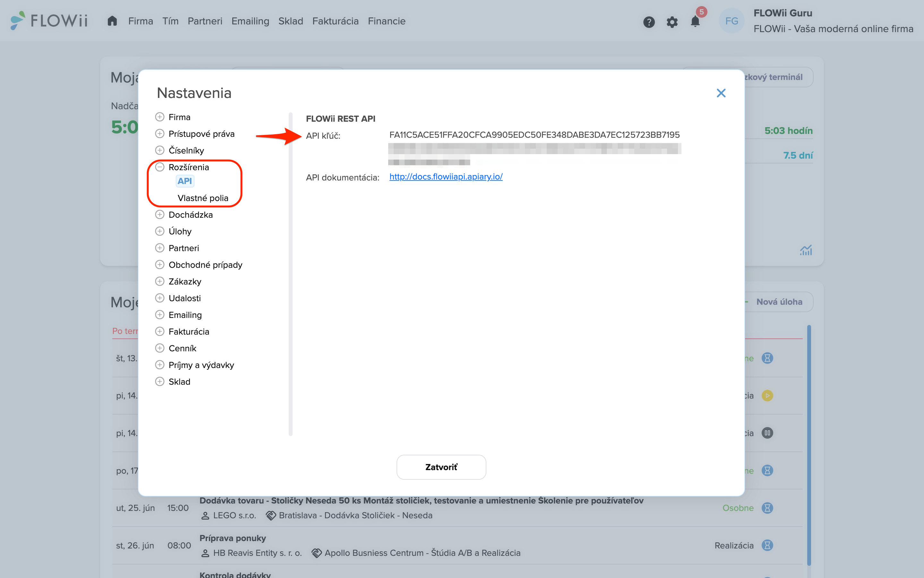This screenshot has height=578, width=924.
Task: Expand Fakturácia in the settings tree
Action: (159, 331)
